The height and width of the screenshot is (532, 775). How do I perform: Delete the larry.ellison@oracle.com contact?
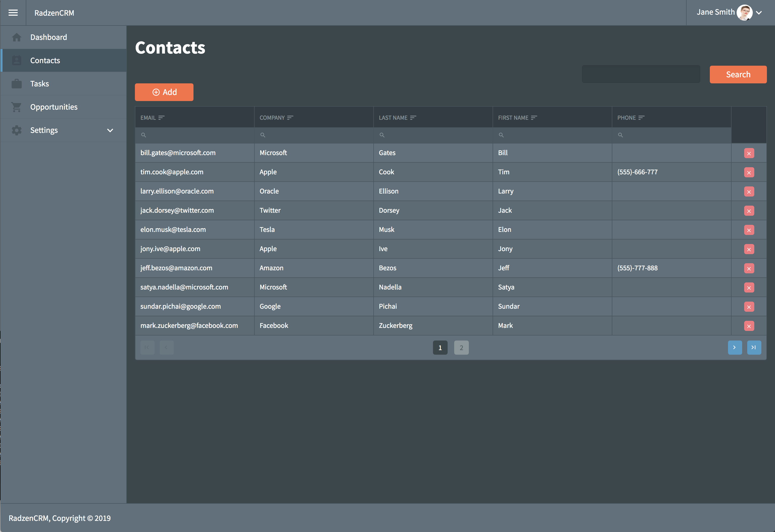click(749, 191)
